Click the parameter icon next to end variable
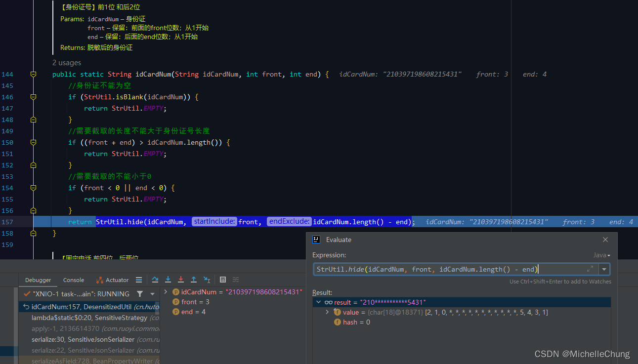This screenshot has width=638, height=364. coord(176,312)
